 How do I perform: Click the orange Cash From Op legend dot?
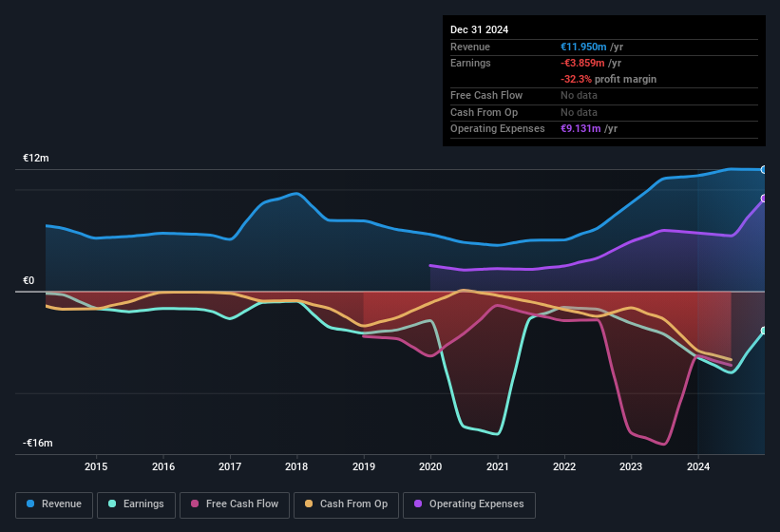point(310,504)
